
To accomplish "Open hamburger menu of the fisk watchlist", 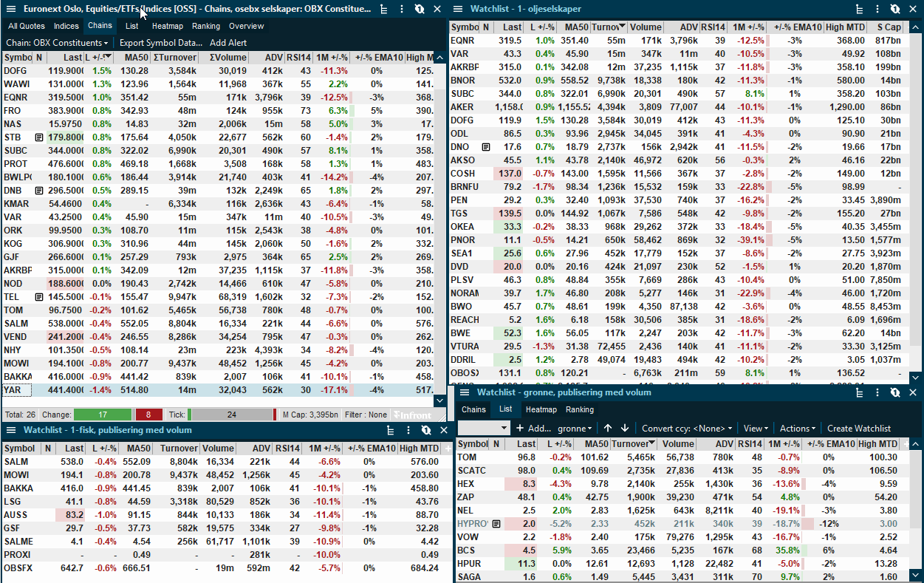I will (12, 430).
